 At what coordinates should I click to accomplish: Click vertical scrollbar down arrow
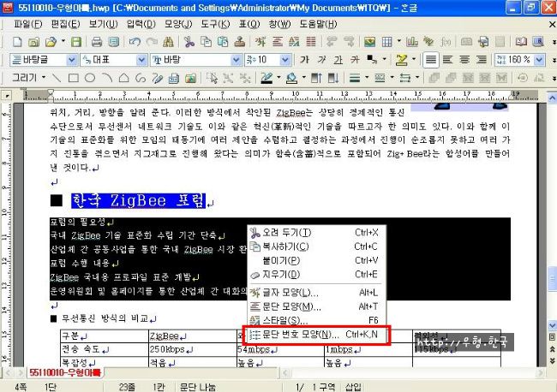pyautogui.click(x=552, y=325)
